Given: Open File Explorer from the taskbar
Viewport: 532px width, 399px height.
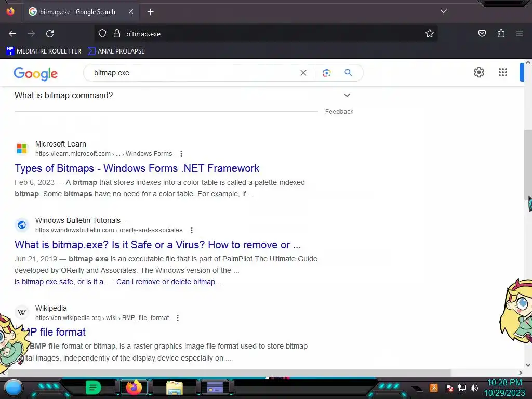Looking at the screenshot, I should point(175,388).
